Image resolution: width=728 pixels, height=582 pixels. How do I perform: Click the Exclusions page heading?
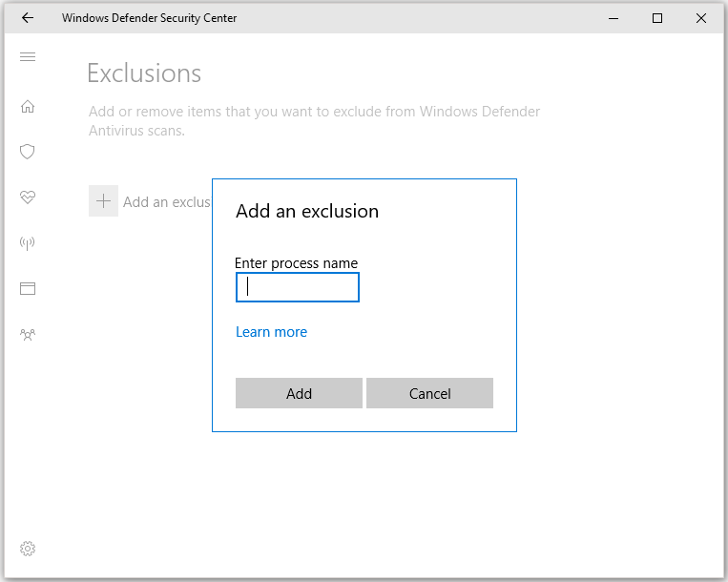click(144, 73)
